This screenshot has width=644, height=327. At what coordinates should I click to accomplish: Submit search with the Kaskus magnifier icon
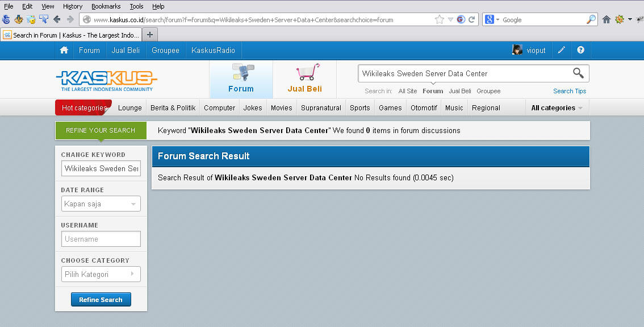tap(578, 73)
